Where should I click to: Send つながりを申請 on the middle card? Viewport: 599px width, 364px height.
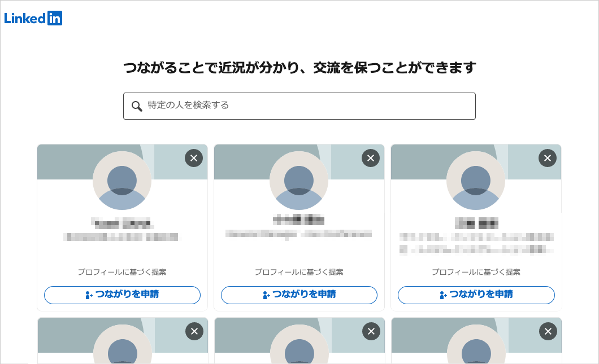coord(299,295)
